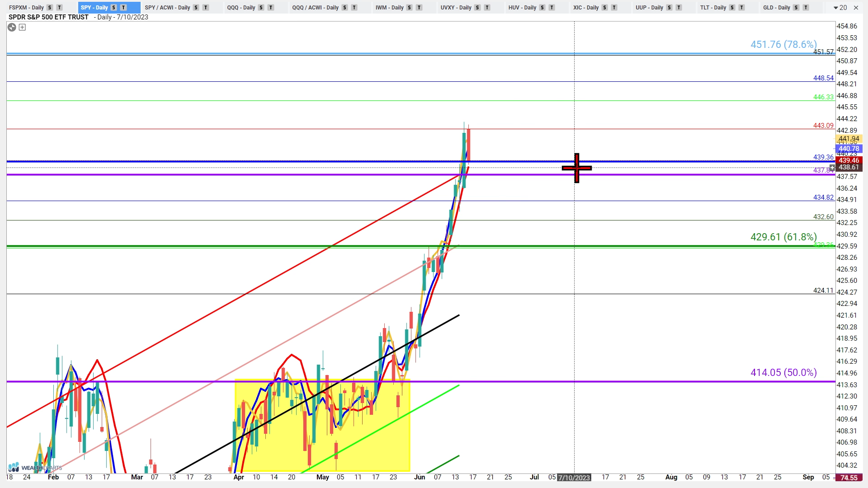The height and width of the screenshot is (488, 868).
Task: Click the S button on FSPXM - Daily tab
Action: [50, 8]
